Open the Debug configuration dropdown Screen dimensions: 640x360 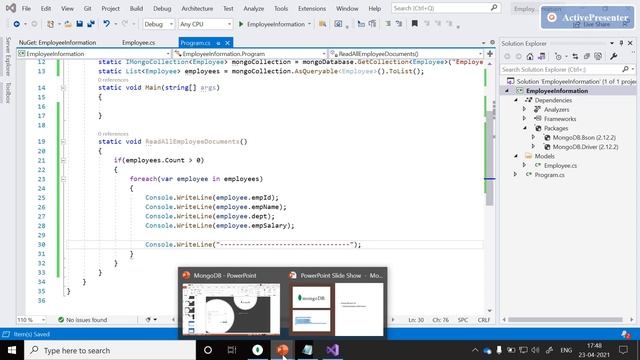pyautogui.click(x=158, y=24)
